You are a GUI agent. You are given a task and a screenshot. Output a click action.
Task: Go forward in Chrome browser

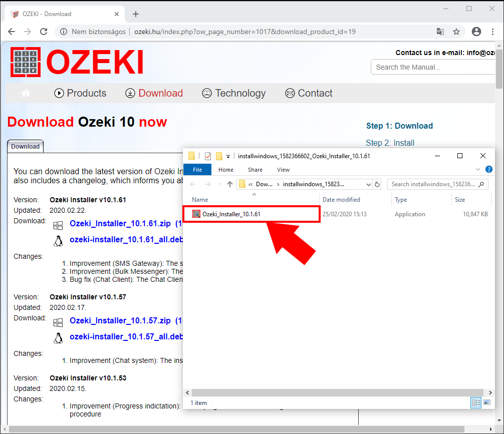(x=28, y=32)
